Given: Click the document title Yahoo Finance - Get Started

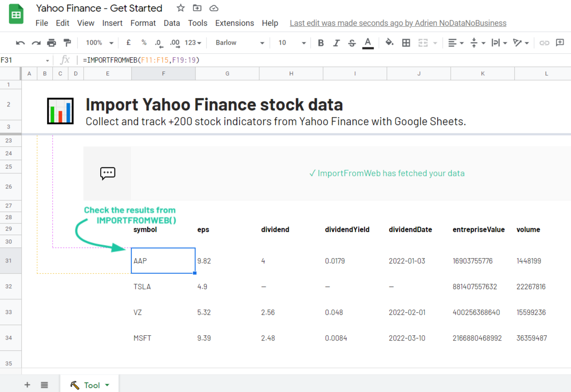Looking at the screenshot, I should pos(99,8).
